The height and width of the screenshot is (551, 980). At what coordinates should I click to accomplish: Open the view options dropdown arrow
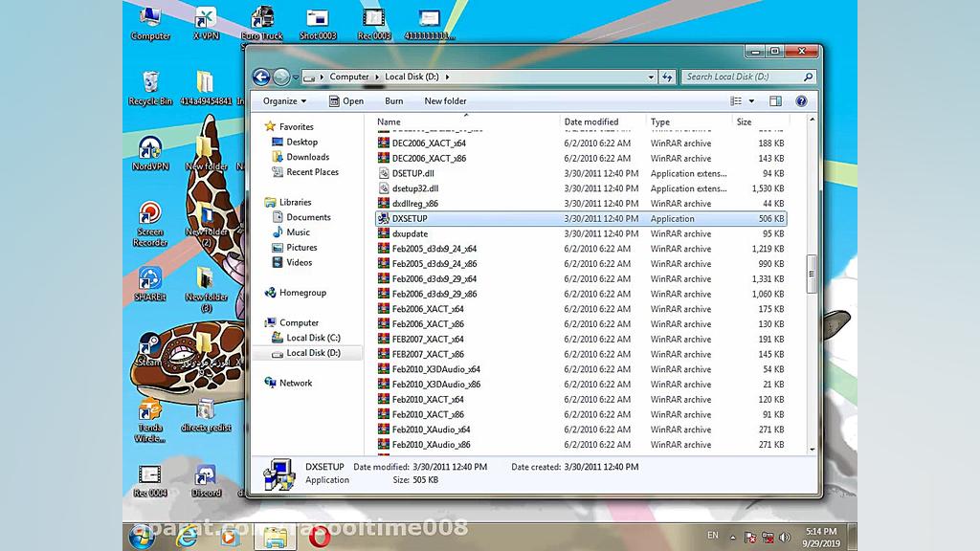coord(751,100)
